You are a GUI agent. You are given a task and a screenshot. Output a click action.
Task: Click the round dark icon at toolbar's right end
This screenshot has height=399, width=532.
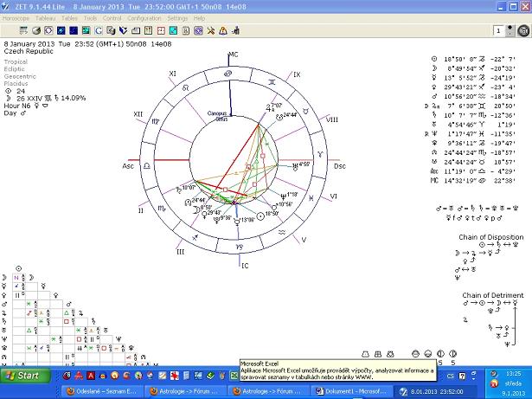pos(523,31)
